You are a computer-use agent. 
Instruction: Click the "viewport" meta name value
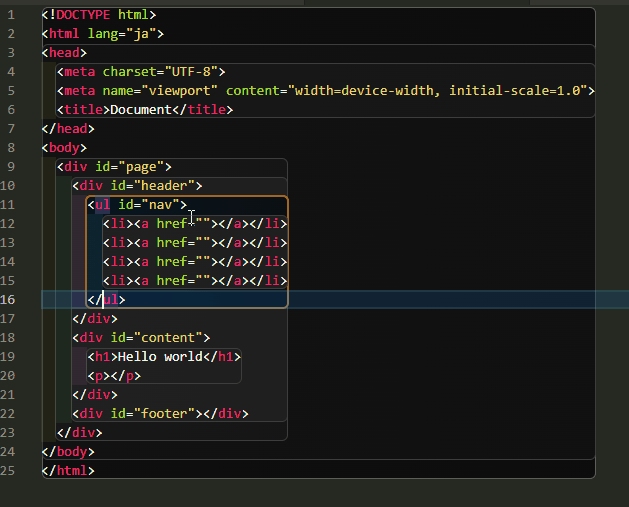click(x=180, y=90)
